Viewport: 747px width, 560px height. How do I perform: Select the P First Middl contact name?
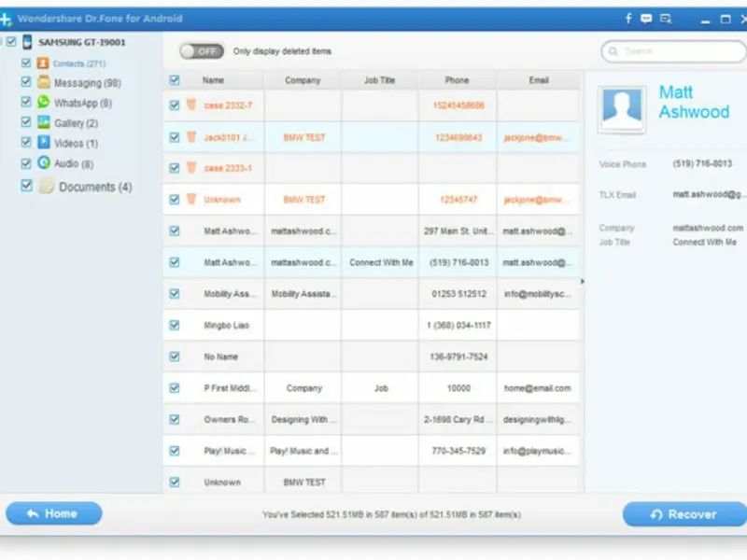pyautogui.click(x=230, y=388)
